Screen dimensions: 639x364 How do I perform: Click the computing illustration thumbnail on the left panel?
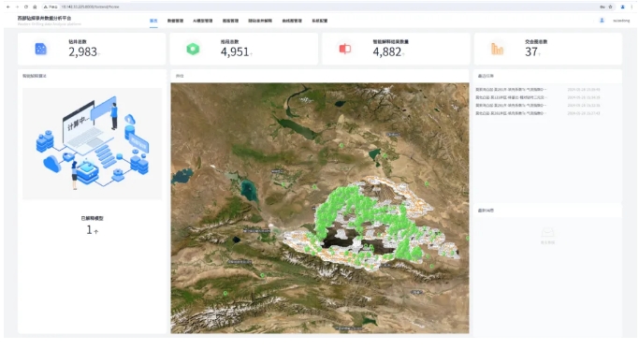click(93, 143)
